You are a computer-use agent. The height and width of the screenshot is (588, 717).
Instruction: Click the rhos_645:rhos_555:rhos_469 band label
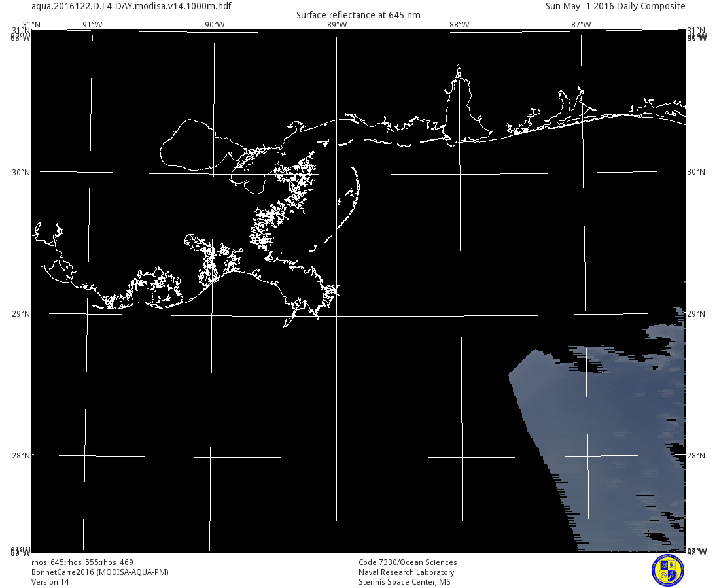pyautogui.click(x=82, y=562)
